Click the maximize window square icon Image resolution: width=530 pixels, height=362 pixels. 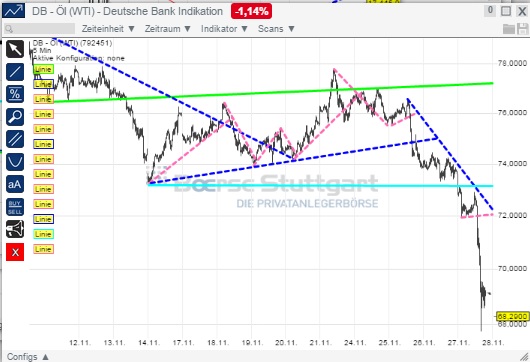[x=506, y=11]
